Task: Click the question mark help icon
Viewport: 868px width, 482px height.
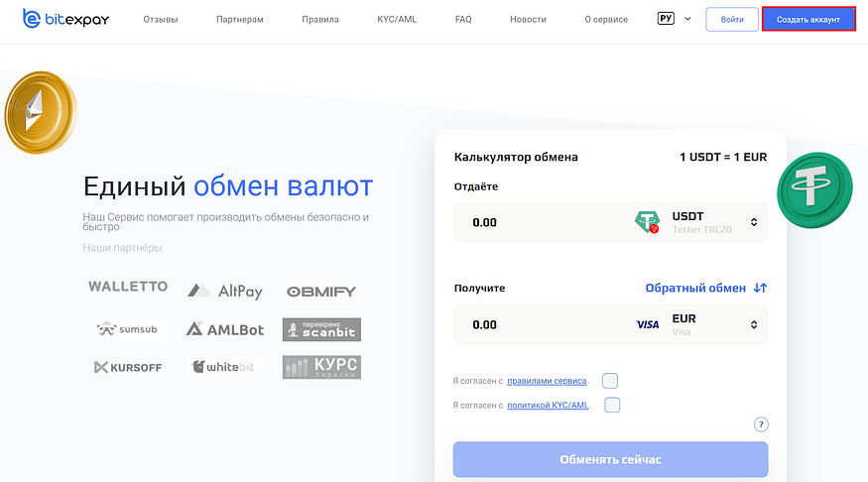Action: 761,424
